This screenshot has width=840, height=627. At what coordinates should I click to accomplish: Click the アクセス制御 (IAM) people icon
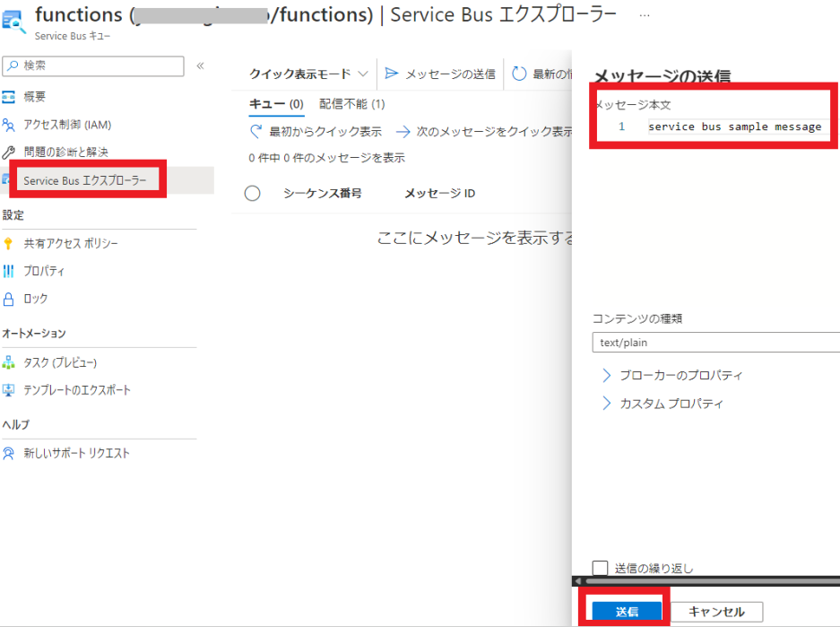point(8,125)
